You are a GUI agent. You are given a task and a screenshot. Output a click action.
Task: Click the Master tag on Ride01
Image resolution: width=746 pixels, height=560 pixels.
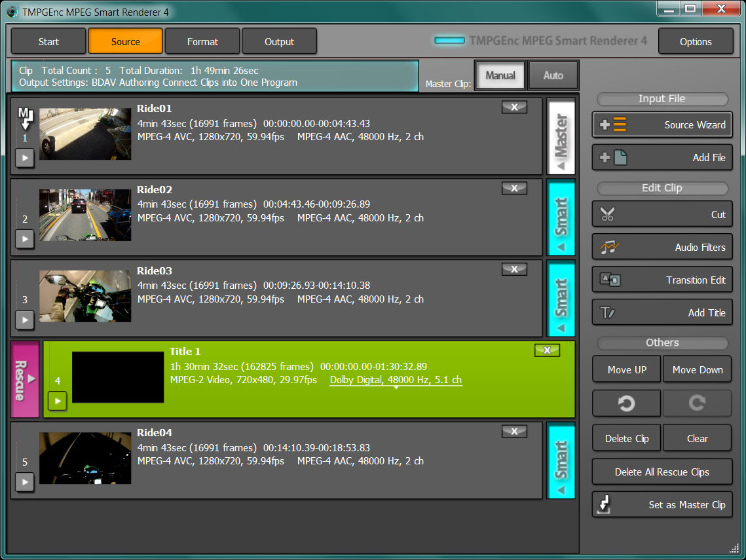(x=561, y=136)
